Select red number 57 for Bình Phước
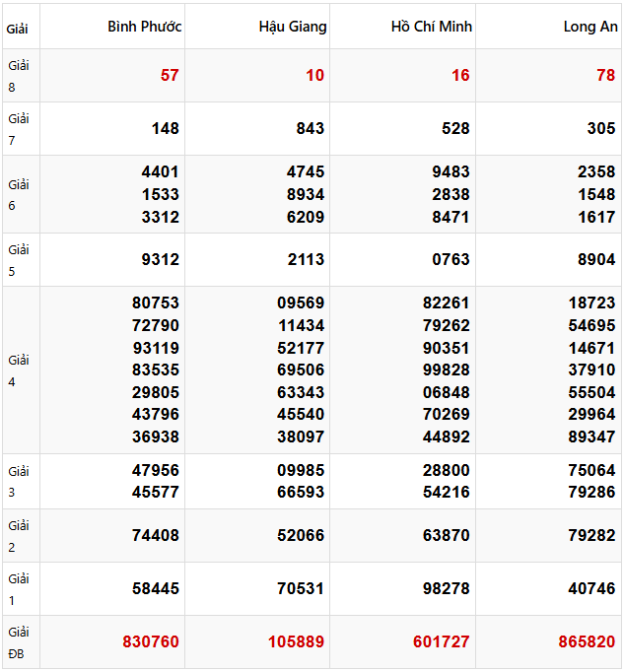Screen dimensions: 624x672 [170, 76]
